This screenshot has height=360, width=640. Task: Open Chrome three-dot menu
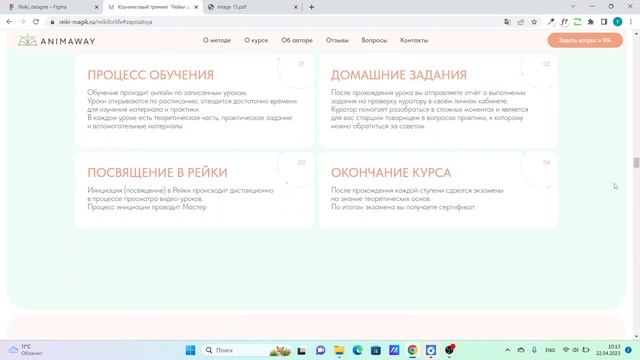[631, 22]
